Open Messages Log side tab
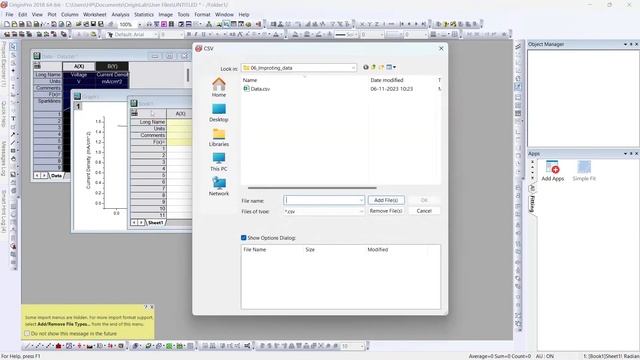 pyautogui.click(x=3, y=158)
